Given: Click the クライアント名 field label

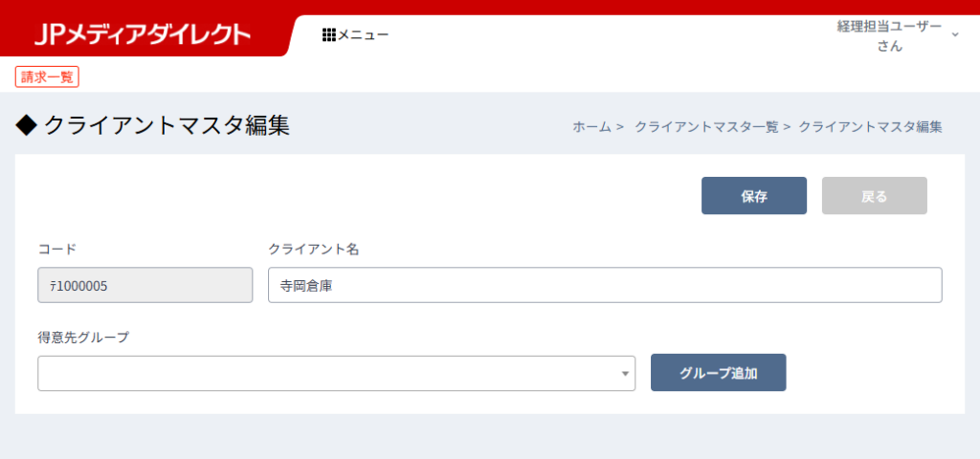Looking at the screenshot, I should tap(313, 249).
